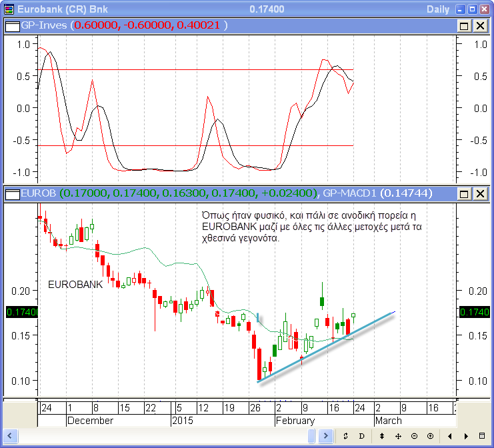Maximize the EUROB price pane
Image resolution: width=494 pixels, height=448 pixels.
click(x=464, y=194)
